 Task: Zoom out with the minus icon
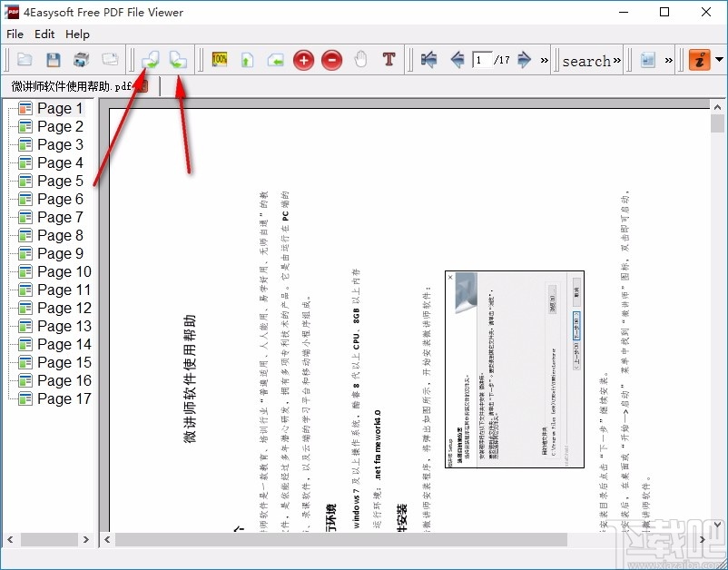coord(330,59)
